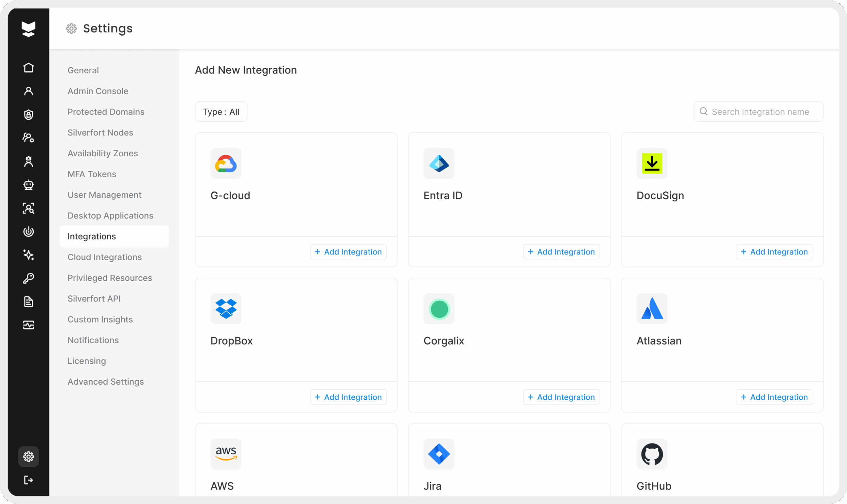The width and height of the screenshot is (847, 504).
Task: Click the settings gear sidebar icon
Action: pos(28,456)
